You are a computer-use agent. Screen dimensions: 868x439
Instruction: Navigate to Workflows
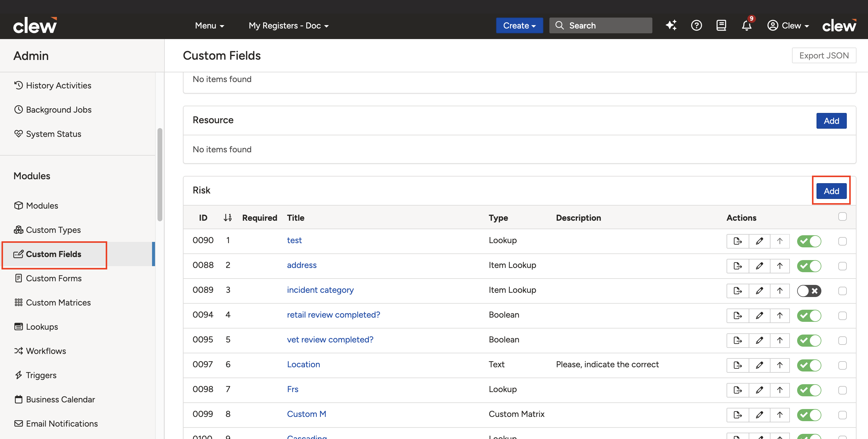[40, 351]
